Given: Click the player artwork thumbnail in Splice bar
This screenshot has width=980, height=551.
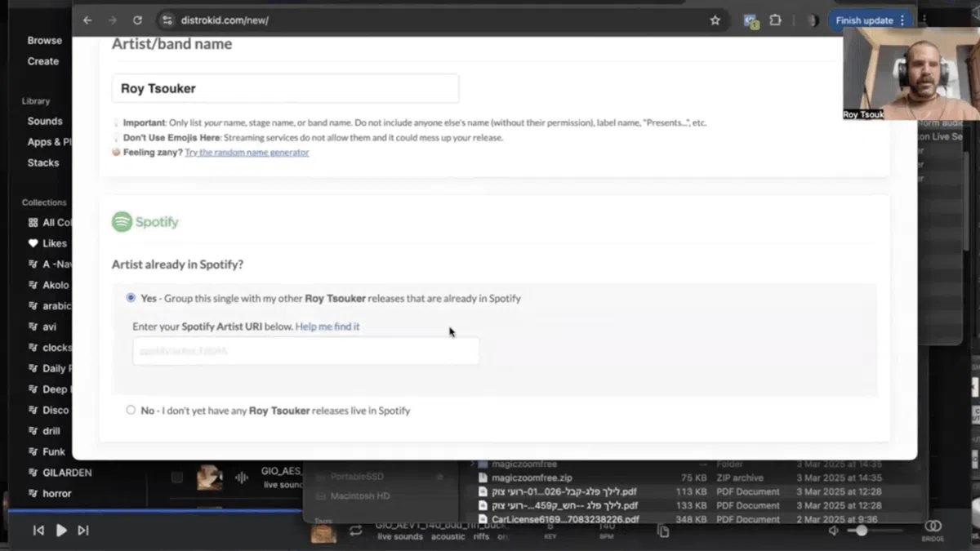Looking at the screenshot, I should click(323, 532).
